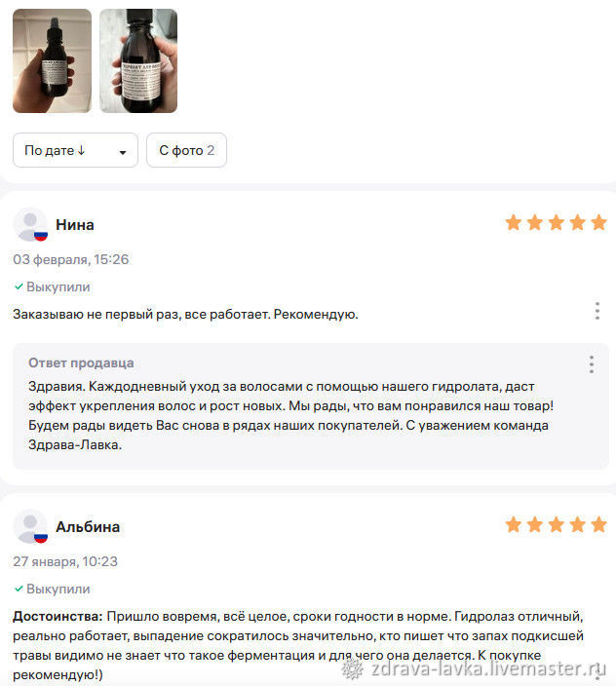Click the 'Ответ продавца' heading
Screen dimensions: 616x686
pos(81,362)
